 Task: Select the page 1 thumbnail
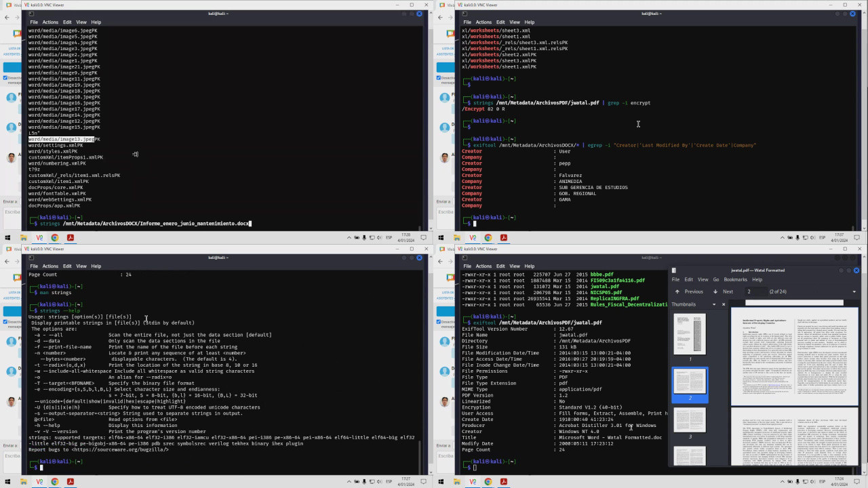tap(690, 334)
